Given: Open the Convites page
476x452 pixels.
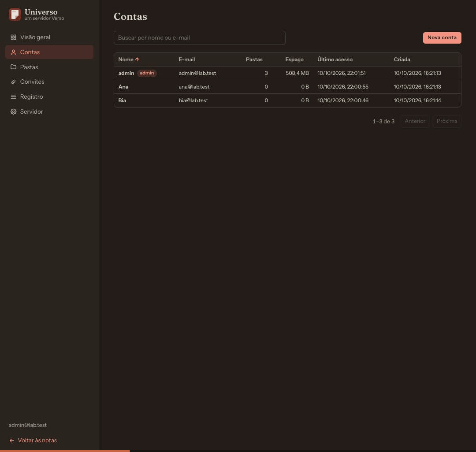Looking at the screenshot, I should [x=49, y=82].
